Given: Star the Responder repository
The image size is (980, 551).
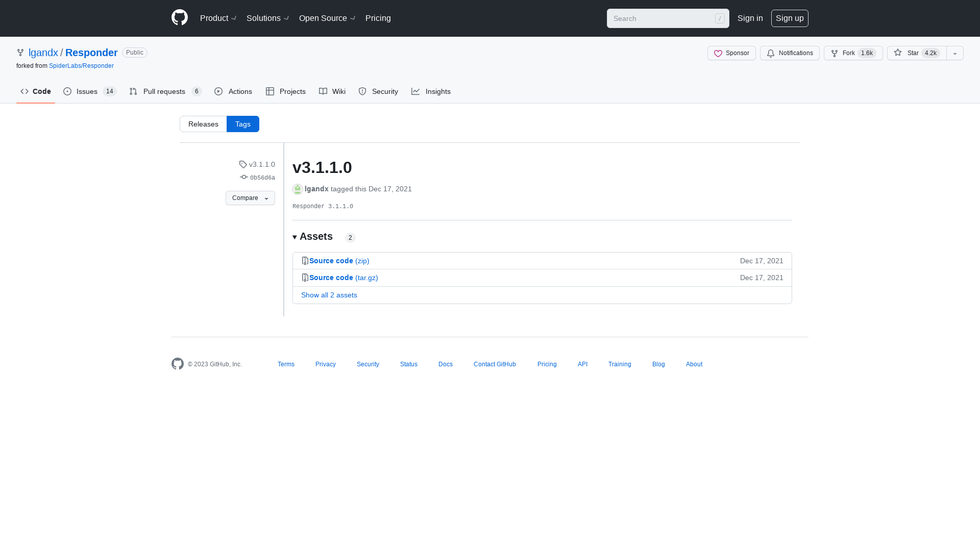Looking at the screenshot, I should point(917,53).
